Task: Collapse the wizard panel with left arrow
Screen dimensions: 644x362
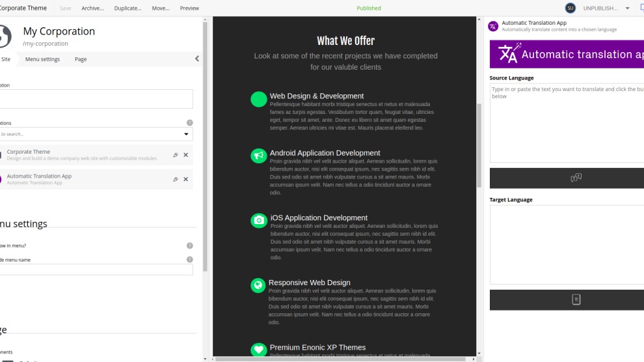Action: point(196,59)
